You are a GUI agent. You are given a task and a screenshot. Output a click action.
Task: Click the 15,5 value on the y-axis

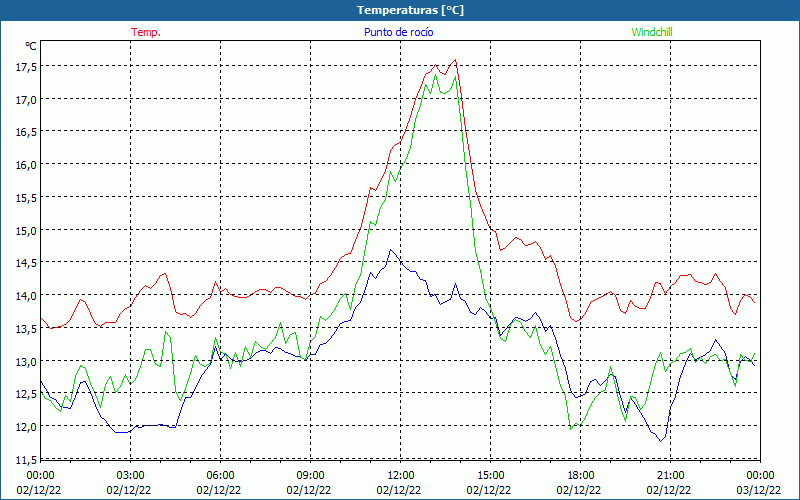(26, 197)
